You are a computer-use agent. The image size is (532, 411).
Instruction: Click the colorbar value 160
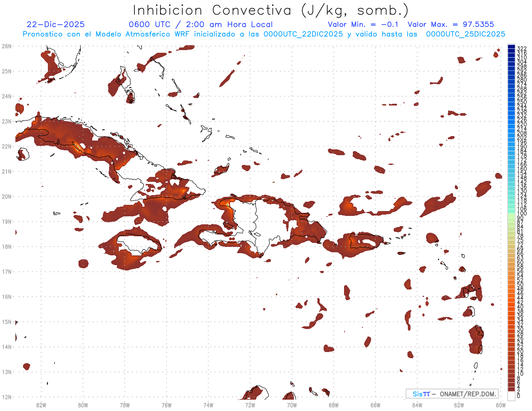point(522,169)
